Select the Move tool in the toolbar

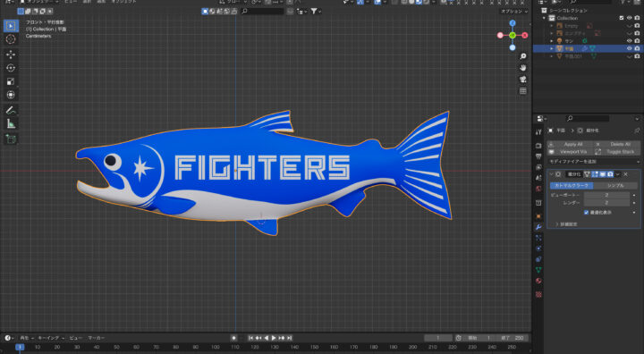pyautogui.click(x=11, y=55)
